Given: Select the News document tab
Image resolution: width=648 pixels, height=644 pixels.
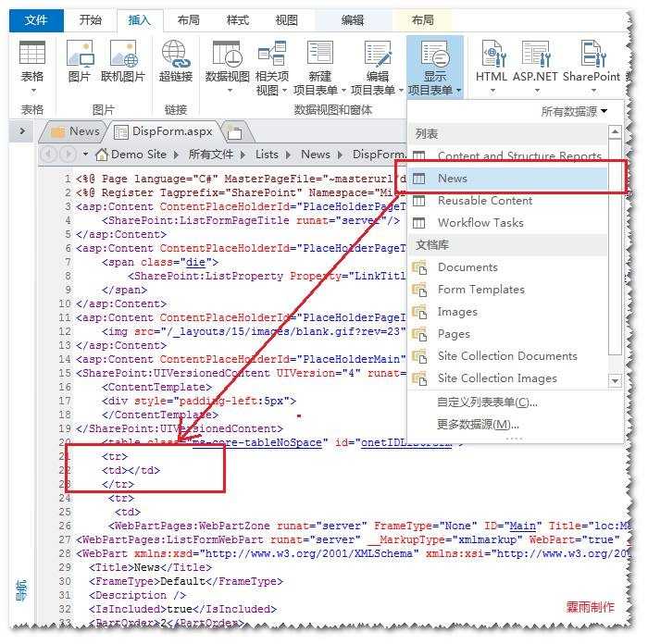Looking at the screenshot, I should click(x=73, y=131).
